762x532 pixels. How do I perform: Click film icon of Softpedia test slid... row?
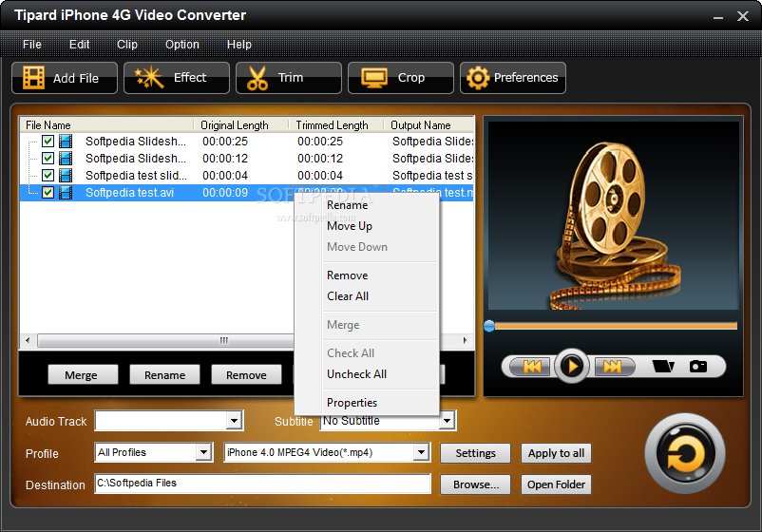[x=66, y=176]
